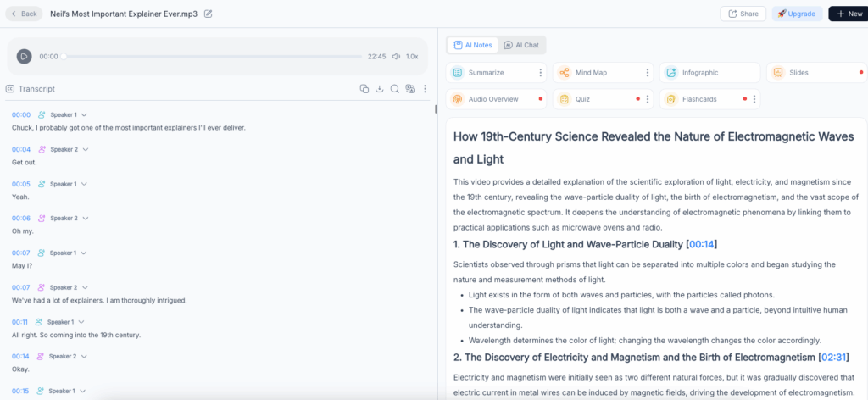This screenshot has height=400, width=868.
Task: Click speaker avatar icon at 00:00
Action: [x=42, y=115]
